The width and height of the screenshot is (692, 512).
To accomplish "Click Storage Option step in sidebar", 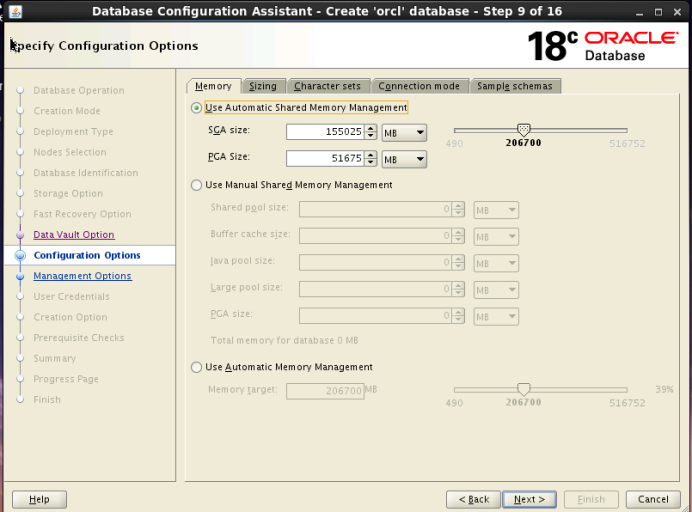I will point(68,193).
